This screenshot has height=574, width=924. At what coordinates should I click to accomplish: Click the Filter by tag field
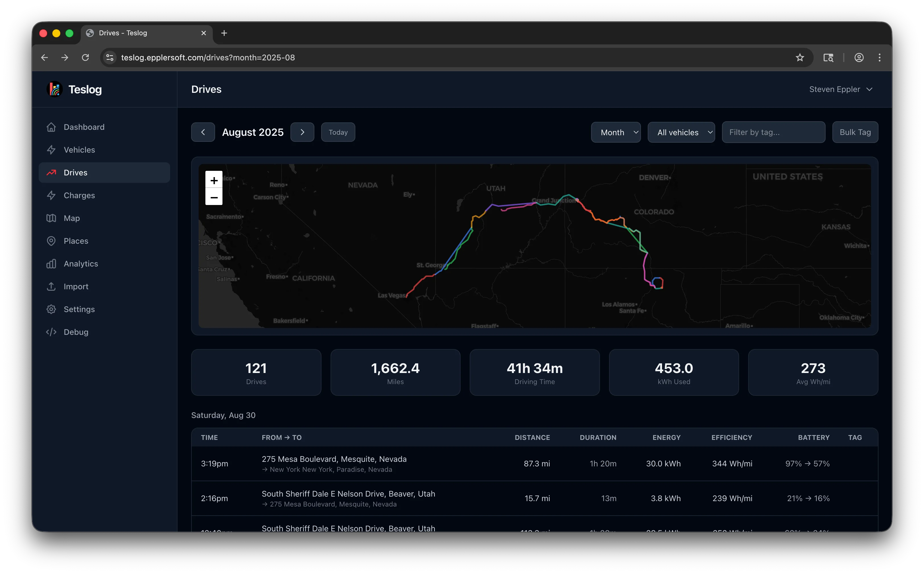[x=774, y=132]
